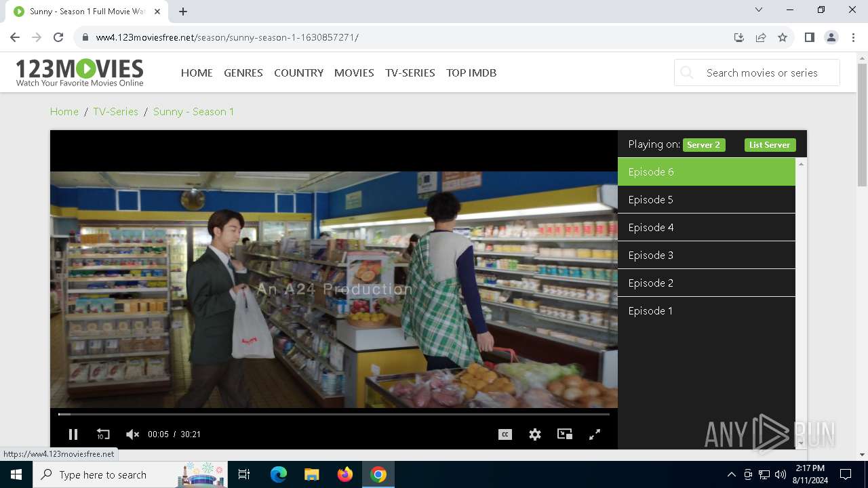Open GENRES menu
Viewport: 868px width, 488px height.
(243, 73)
